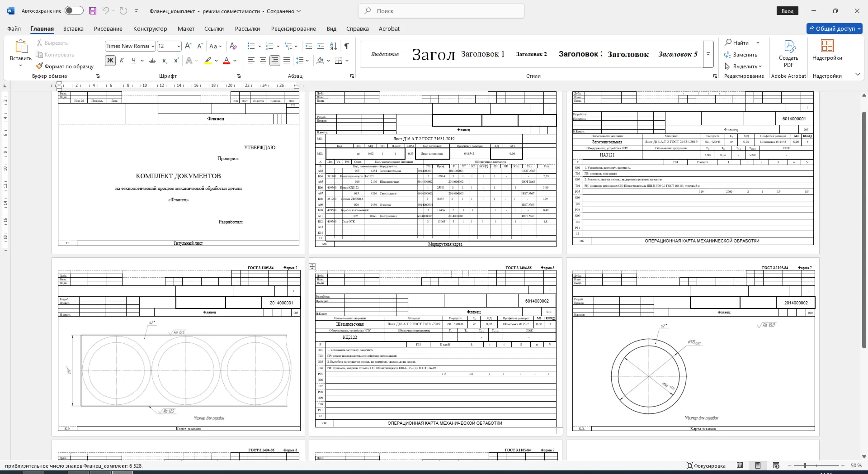This screenshot has height=474, width=868.
Task: Select the Format Painter brush icon
Action: [39, 66]
